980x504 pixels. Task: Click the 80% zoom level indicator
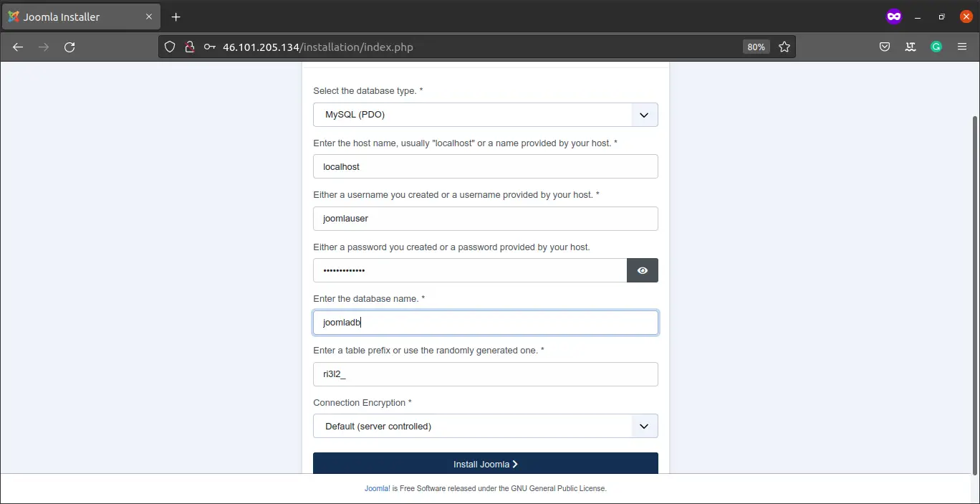(x=756, y=47)
